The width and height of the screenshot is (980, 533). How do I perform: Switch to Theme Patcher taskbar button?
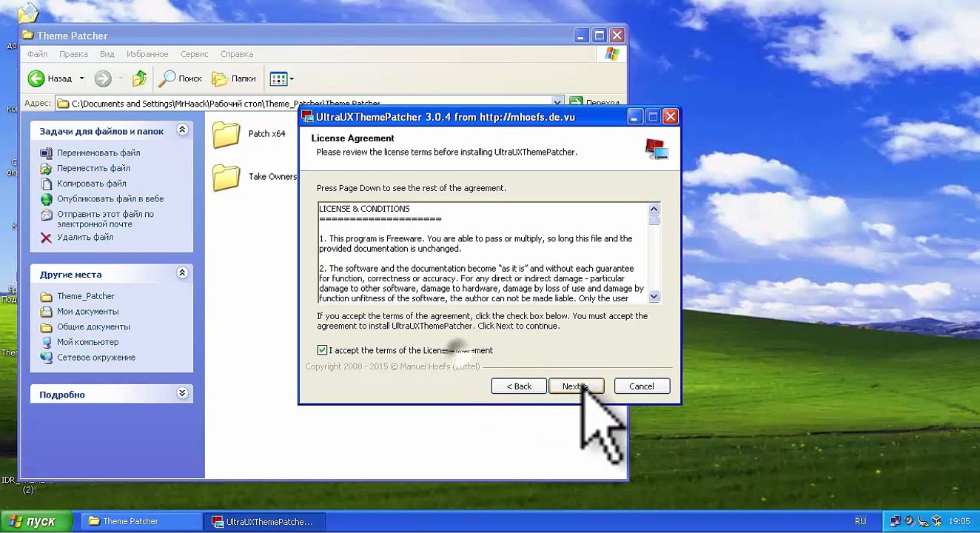(x=140, y=521)
